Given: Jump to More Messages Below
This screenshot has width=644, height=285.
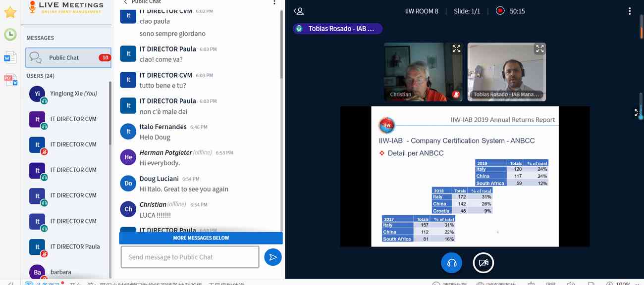Looking at the screenshot, I should click(201, 238).
